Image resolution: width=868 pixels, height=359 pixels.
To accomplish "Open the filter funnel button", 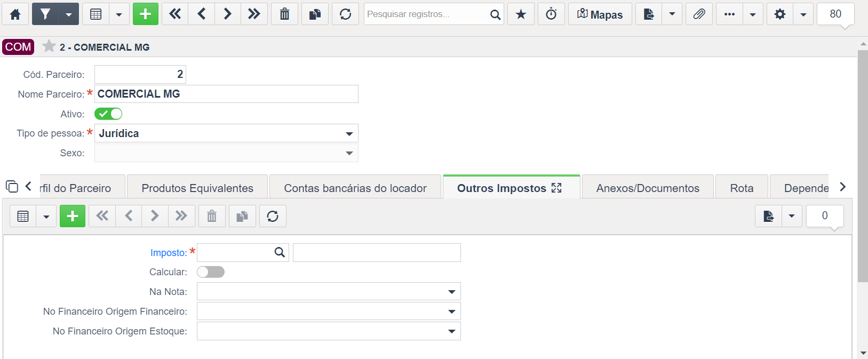I will 45,14.
